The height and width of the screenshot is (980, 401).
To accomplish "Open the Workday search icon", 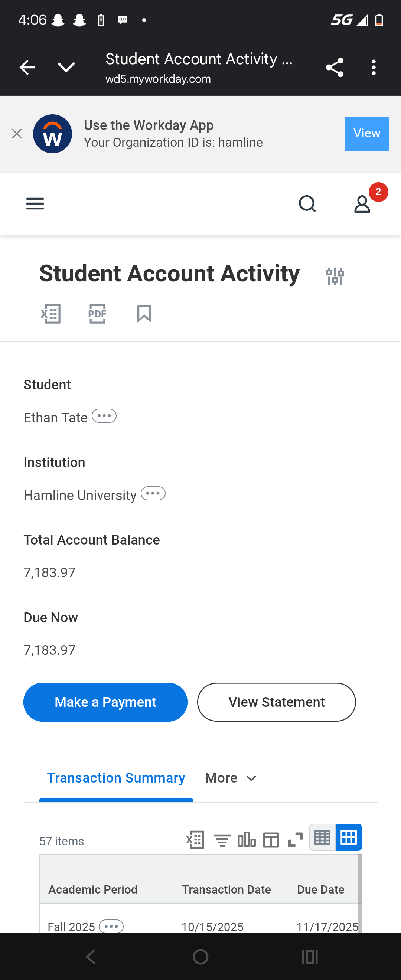I will [x=307, y=204].
